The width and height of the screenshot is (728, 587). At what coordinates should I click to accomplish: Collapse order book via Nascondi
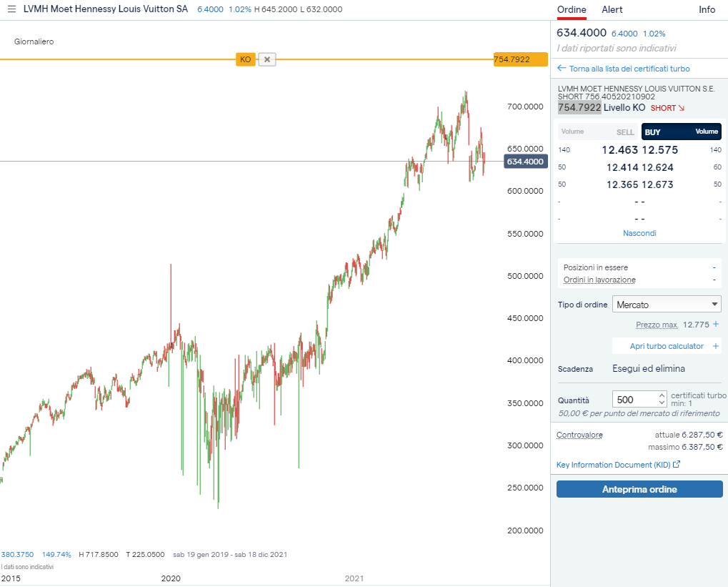click(639, 233)
